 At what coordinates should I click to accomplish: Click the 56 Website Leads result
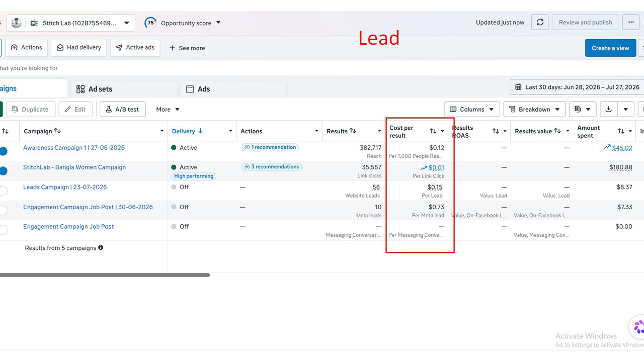pyautogui.click(x=376, y=187)
